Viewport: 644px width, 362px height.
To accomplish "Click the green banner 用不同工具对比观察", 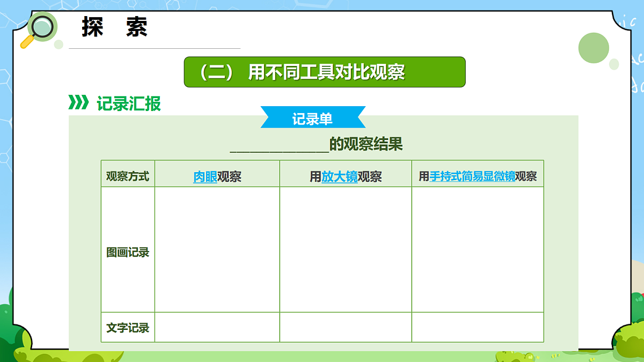I will [325, 72].
